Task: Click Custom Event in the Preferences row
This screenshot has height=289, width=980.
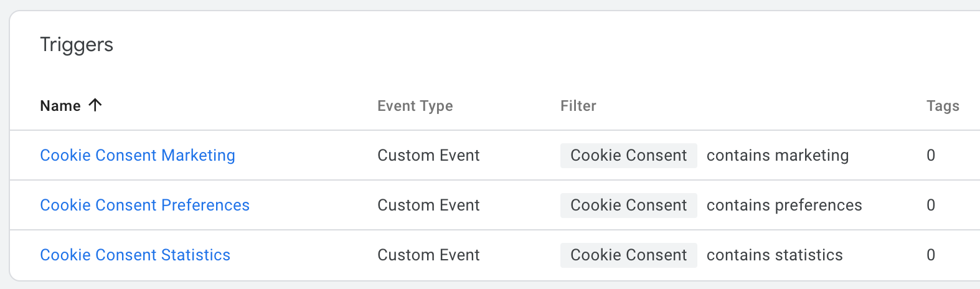Action: (x=428, y=205)
